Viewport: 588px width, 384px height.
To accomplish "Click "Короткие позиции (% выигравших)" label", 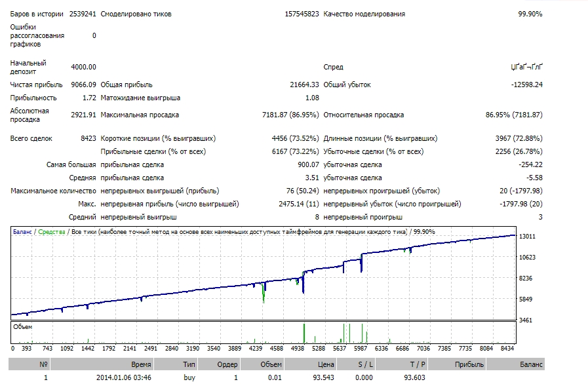I will (158, 138).
